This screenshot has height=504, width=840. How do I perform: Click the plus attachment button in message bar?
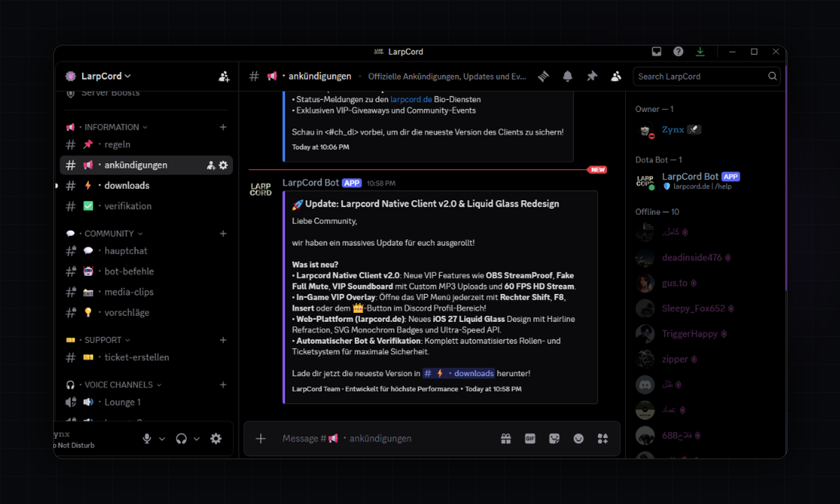coord(260,438)
